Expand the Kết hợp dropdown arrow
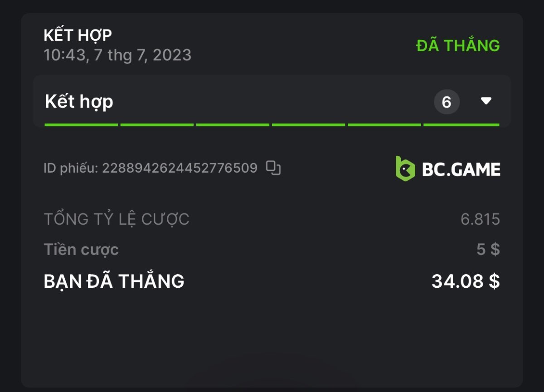This screenshot has height=392, width=544. click(486, 101)
